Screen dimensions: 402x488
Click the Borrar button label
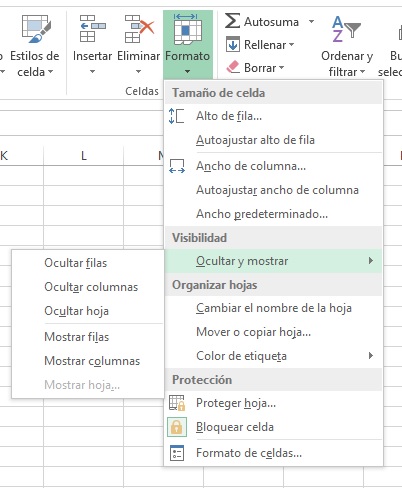[x=260, y=68]
